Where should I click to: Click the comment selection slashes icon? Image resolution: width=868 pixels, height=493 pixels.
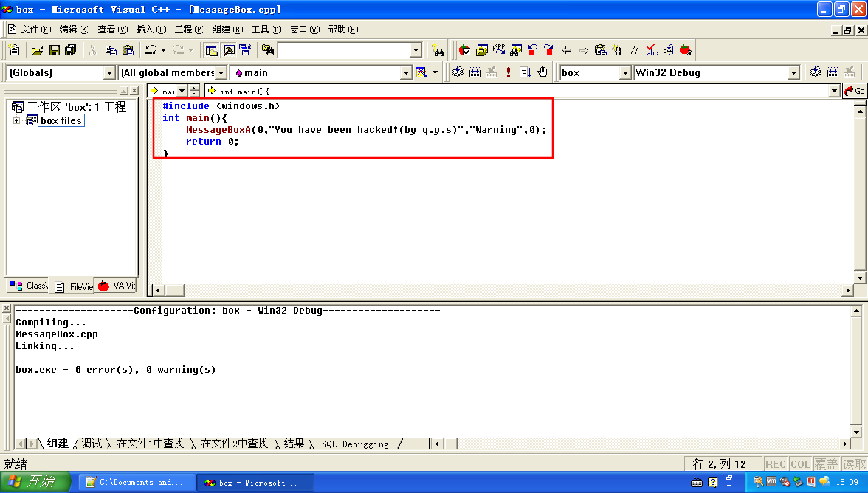click(635, 50)
